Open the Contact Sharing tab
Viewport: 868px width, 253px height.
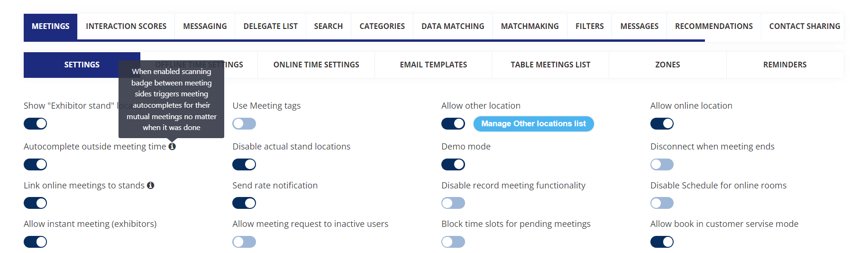click(x=804, y=27)
